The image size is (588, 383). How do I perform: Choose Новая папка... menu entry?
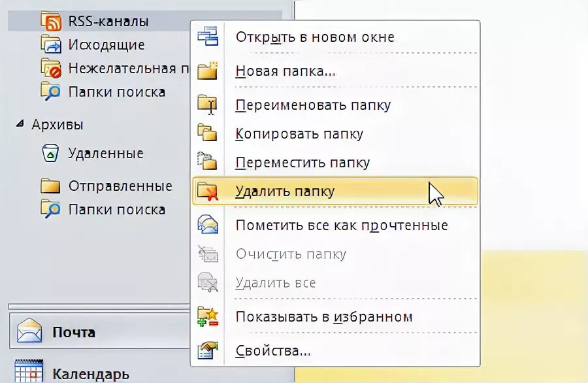pos(335,71)
